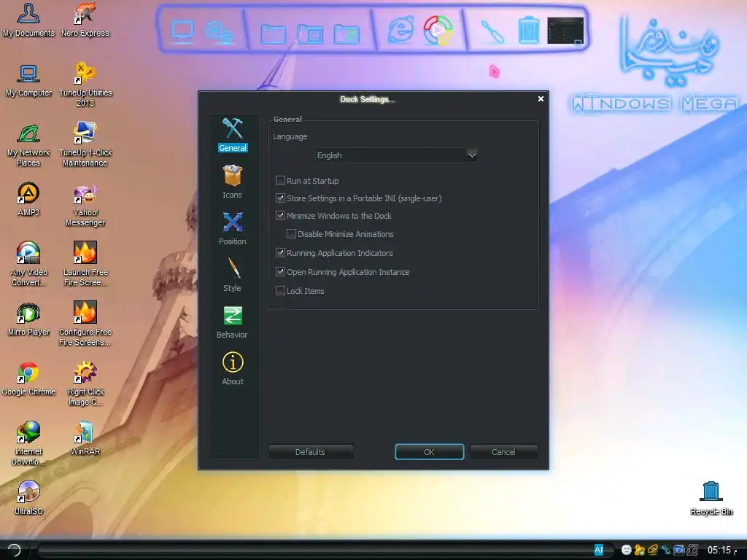Click Cancel in Dock Settings
Screen dimensions: 747x560
click(x=503, y=452)
